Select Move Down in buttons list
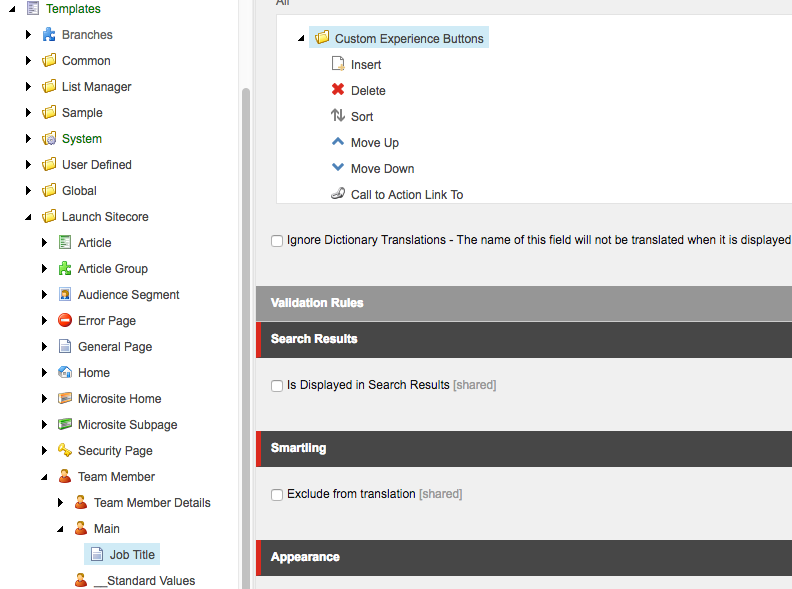Image resolution: width=792 pixels, height=589 pixels. point(382,169)
